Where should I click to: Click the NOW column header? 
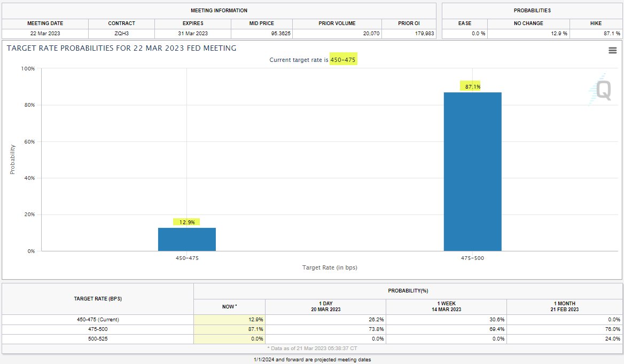click(230, 307)
